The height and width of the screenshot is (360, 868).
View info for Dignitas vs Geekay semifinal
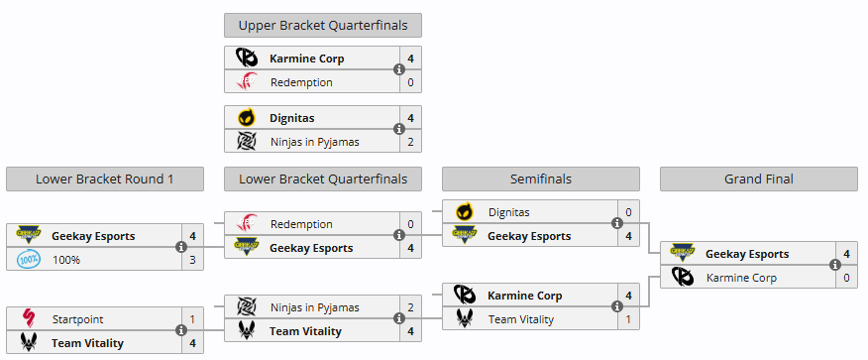(617, 223)
